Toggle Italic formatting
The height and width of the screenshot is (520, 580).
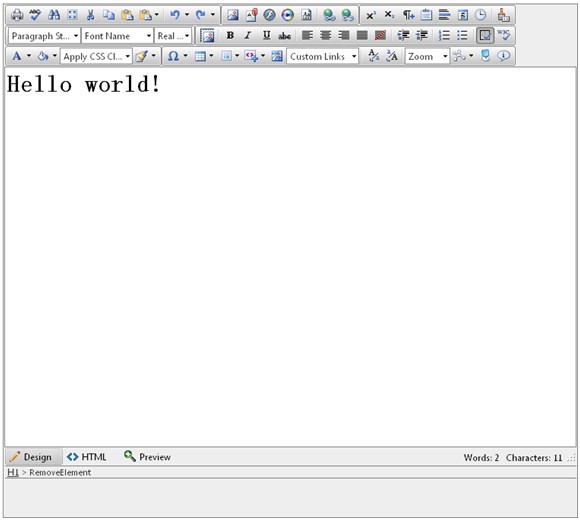[248, 36]
